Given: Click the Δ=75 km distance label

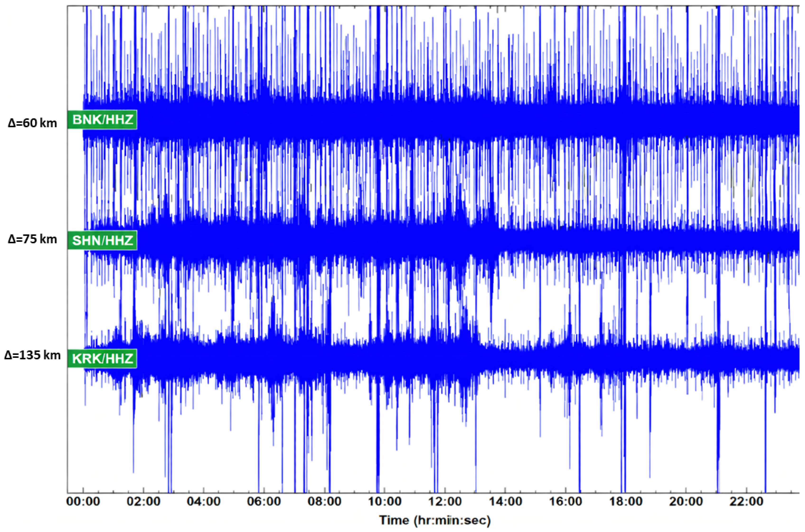Looking at the screenshot, I should [32, 239].
